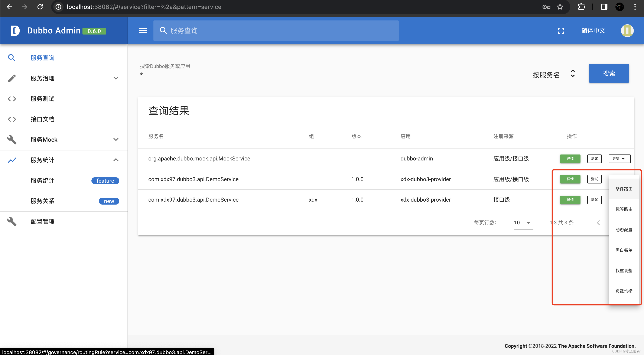Click 测试 for DemoService xdx group row
The image size is (644, 355).
coord(594,200)
